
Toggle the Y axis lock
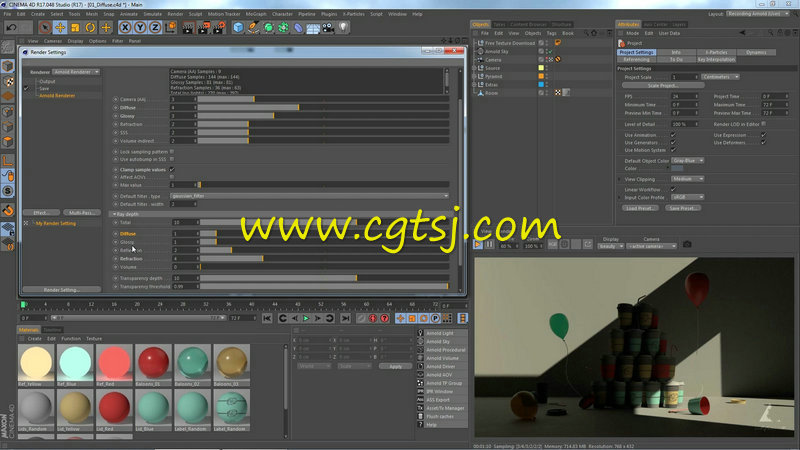[x=140, y=28]
